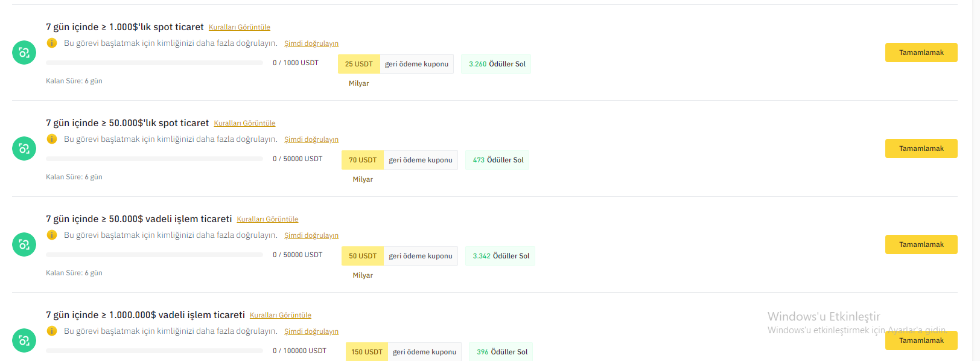View rules link for 1.000.000$ vadeli işlem task
Screen dimensions: 980x361
click(x=281, y=315)
